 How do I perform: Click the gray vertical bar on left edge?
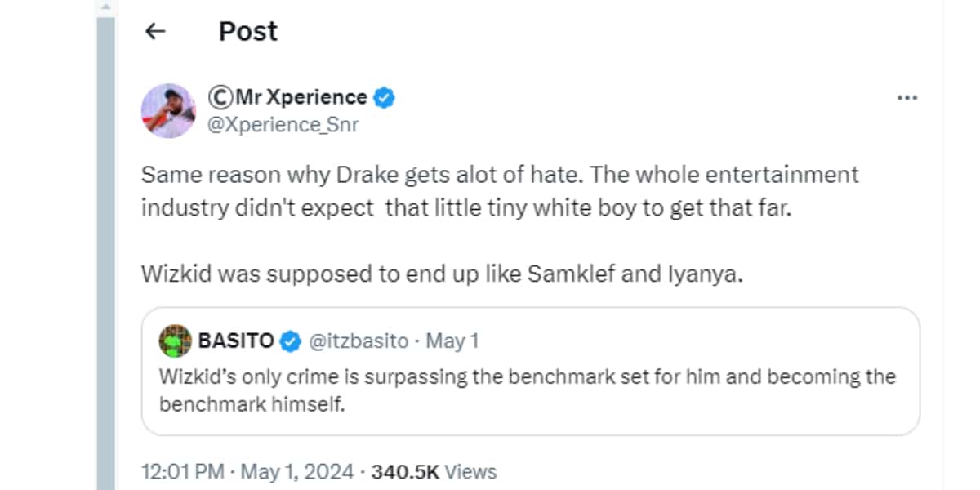tap(105, 245)
